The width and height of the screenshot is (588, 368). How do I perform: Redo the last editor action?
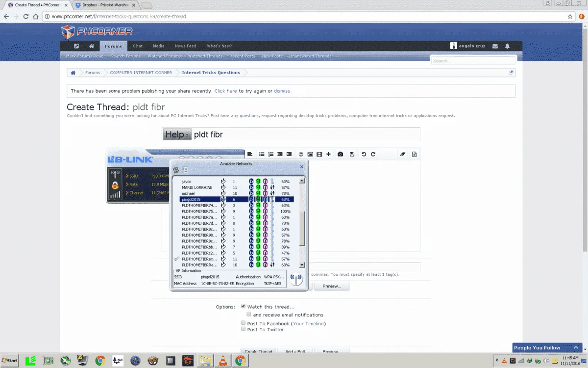tap(373, 154)
